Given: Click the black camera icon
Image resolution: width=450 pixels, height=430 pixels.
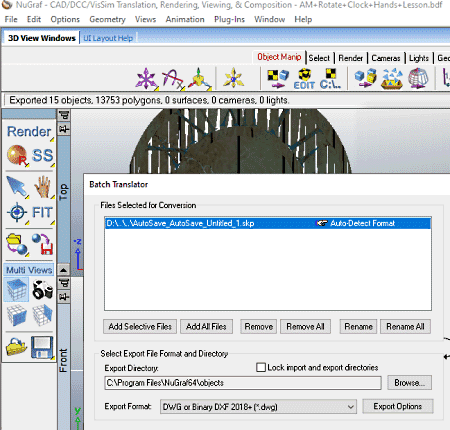Looking at the screenshot, I should click(x=43, y=289).
